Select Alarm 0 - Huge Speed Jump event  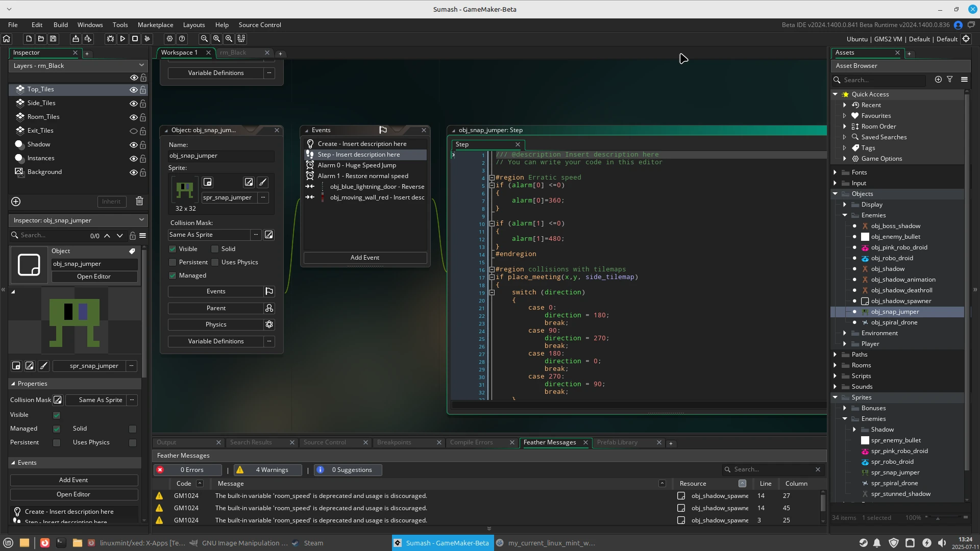click(x=365, y=165)
